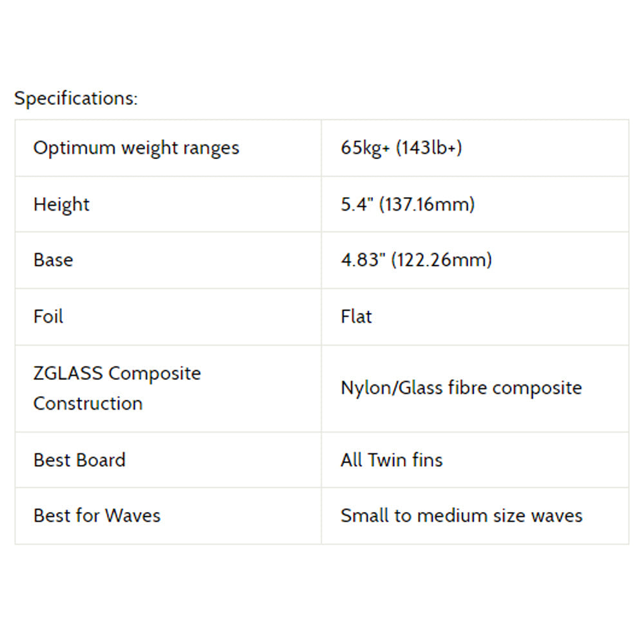Select "Small to medium size waves" value

461,516
